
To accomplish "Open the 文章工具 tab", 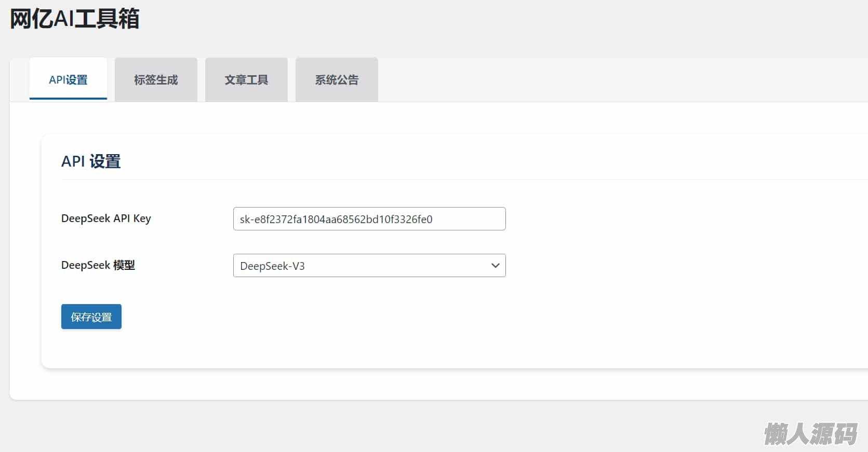I will (246, 79).
